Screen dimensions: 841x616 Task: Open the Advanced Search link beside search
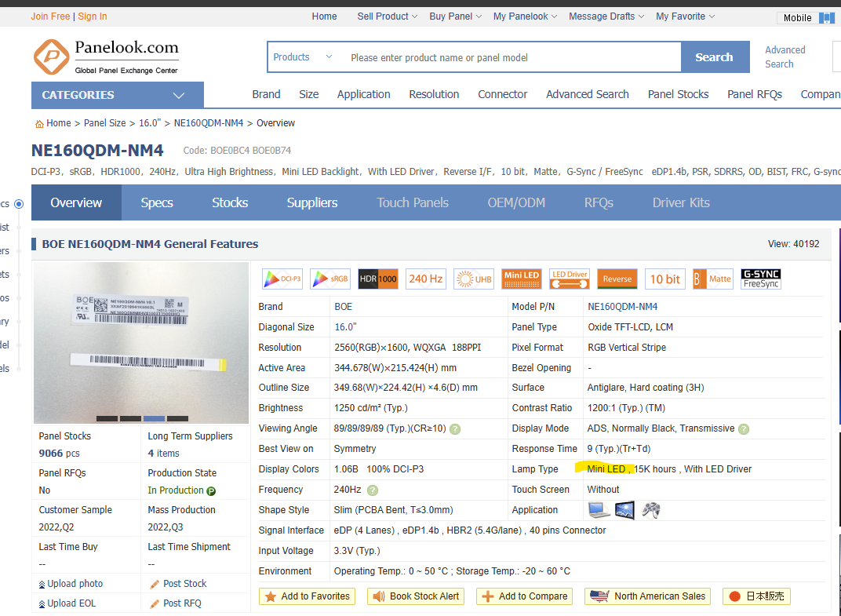pos(785,56)
